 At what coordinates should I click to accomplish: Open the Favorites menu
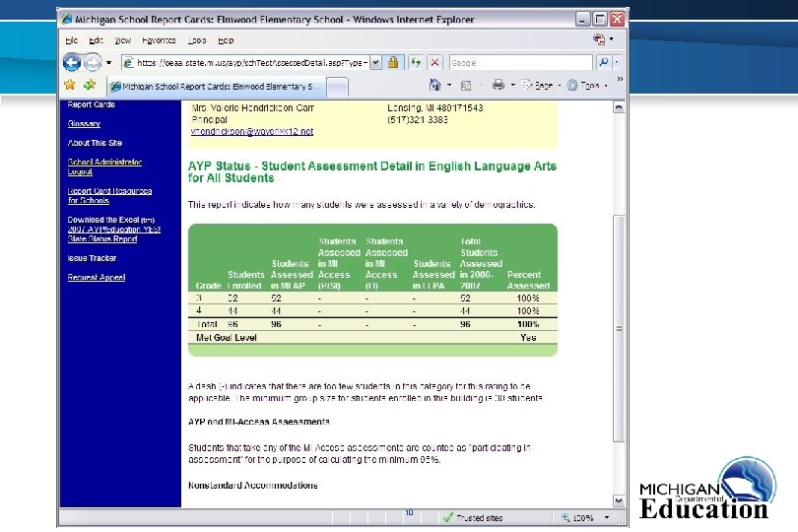pos(159,40)
